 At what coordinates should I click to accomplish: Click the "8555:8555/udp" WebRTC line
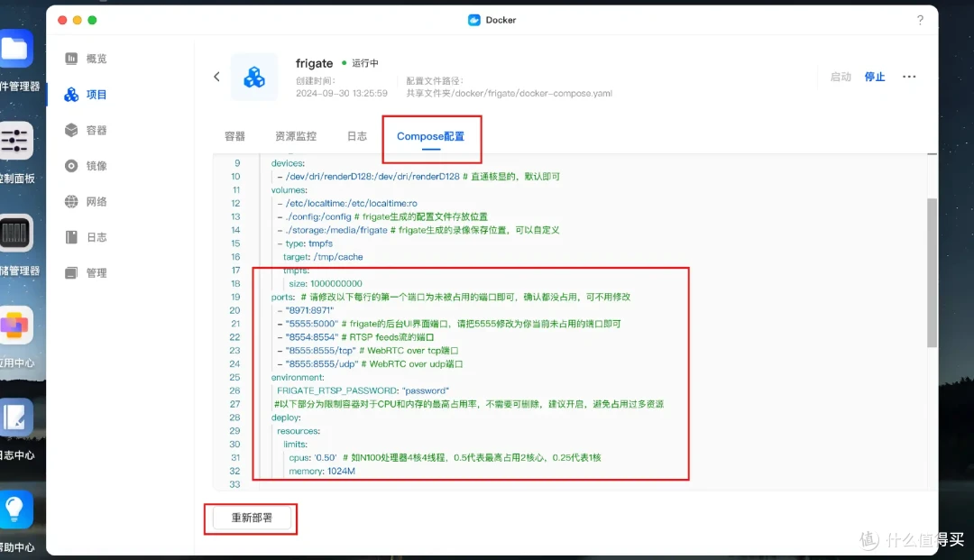click(x=370, y=363)
